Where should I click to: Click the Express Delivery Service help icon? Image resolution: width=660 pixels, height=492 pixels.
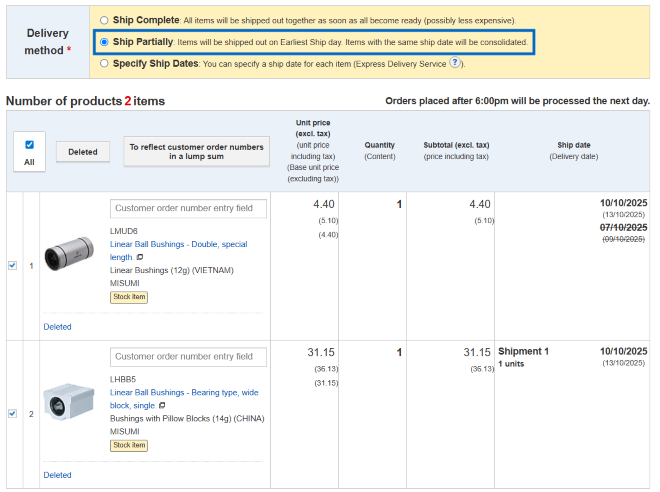click(x=455, y=63)
